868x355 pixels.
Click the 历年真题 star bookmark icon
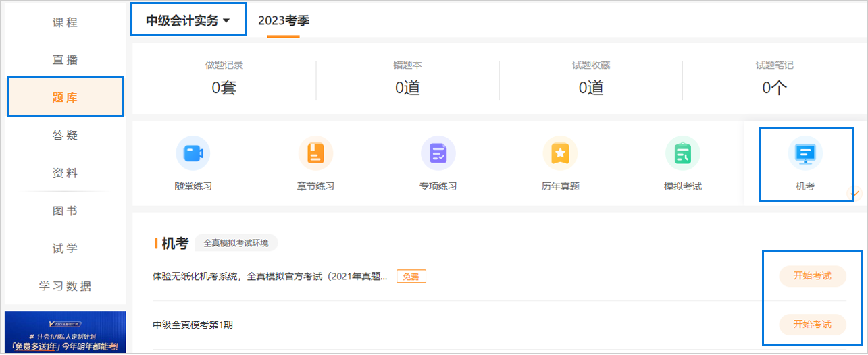(560, 153)
